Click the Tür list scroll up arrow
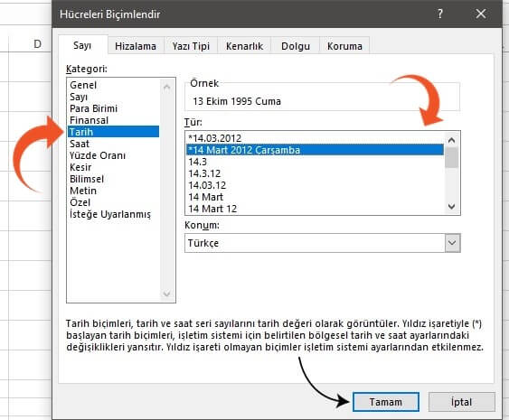This screenshot has width=509, height=420. (x=451, y=140)
